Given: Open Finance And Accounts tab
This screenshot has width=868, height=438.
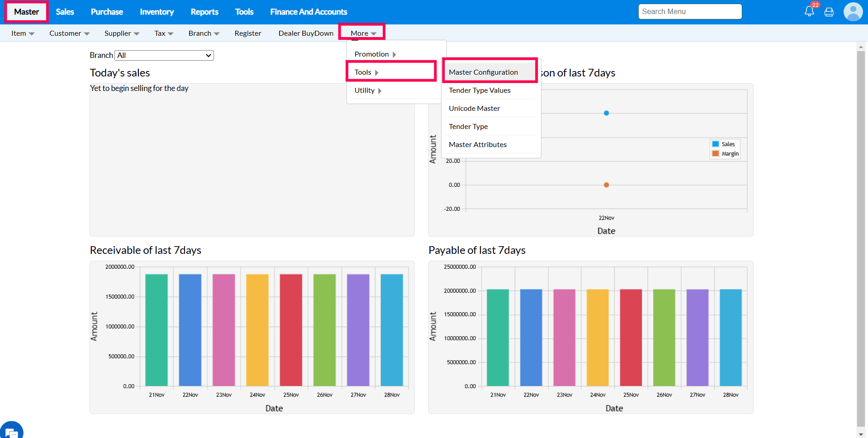Looking at the screenshot, I should pos(308,12).
